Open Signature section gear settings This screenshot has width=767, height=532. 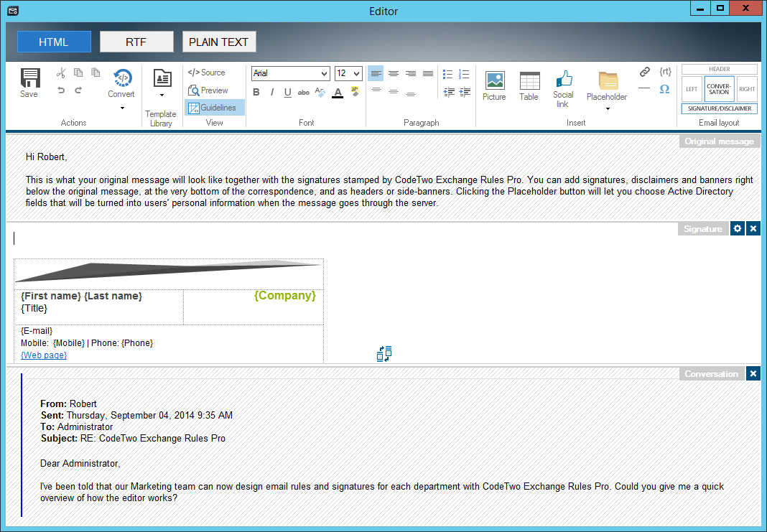pos(738,228)
